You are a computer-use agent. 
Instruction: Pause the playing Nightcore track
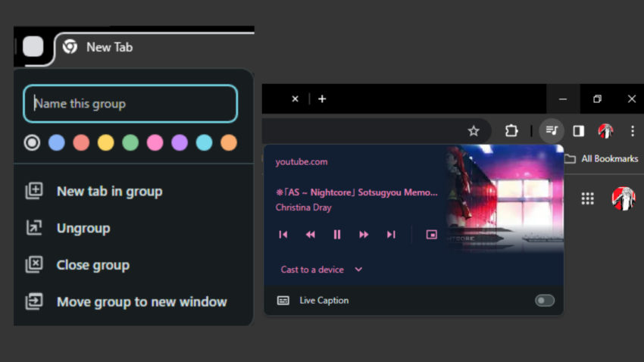[x=337, y=235]
